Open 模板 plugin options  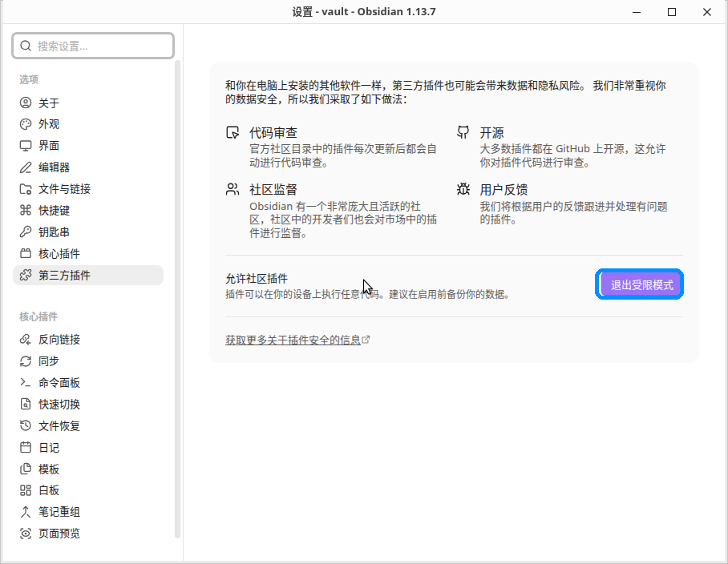coord(88,469)
